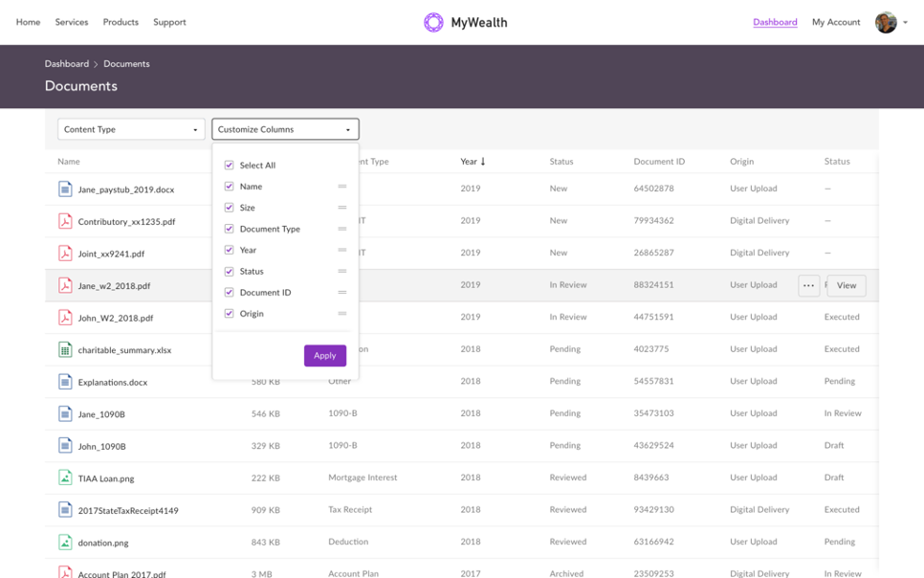Click the drag handle beside Document ID

click(341, 293)
